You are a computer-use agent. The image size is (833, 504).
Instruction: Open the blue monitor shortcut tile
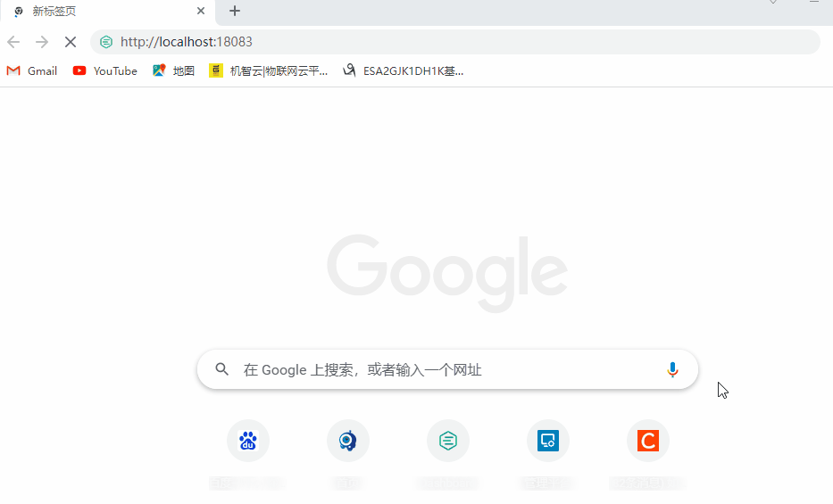click(547, 441)
